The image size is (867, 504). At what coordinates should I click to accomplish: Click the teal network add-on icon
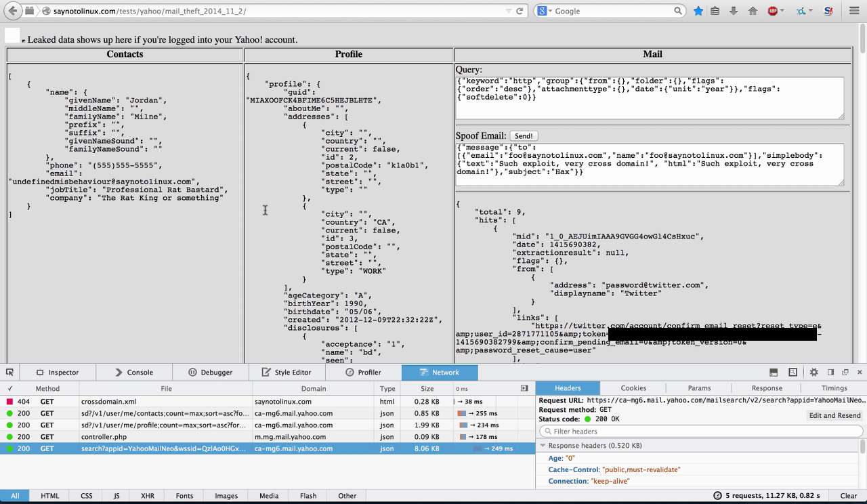[801, 11]
